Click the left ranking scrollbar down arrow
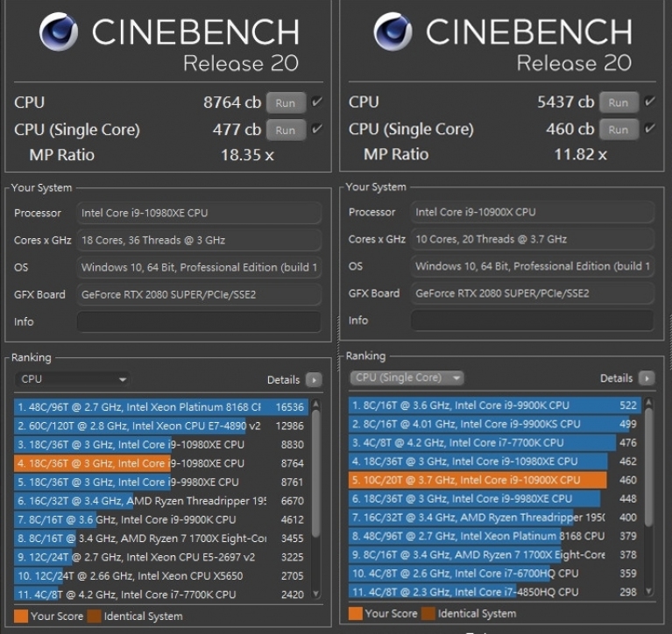 [316, 594]
